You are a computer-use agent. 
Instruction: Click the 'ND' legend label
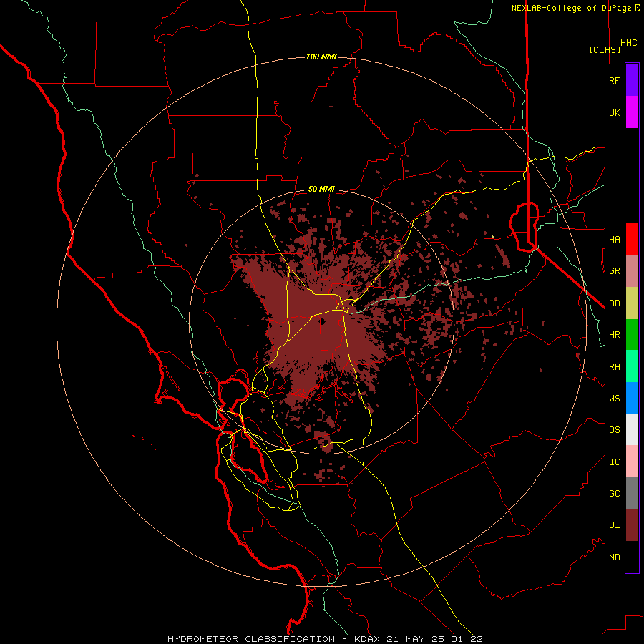pos(614,557)
